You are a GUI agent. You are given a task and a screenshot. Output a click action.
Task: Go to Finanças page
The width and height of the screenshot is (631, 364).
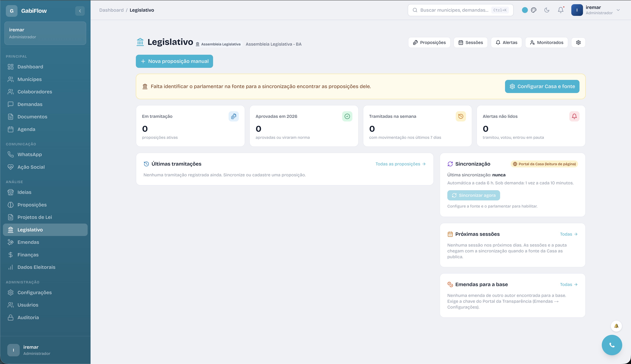pyautogui.click(x=45, y=255)
